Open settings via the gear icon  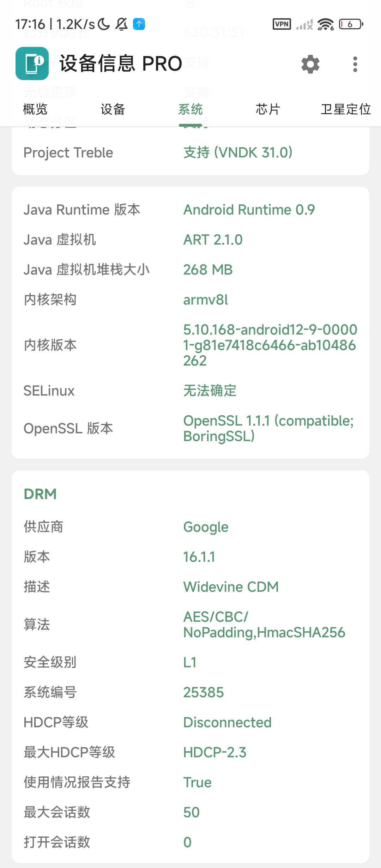pos(310,64)
